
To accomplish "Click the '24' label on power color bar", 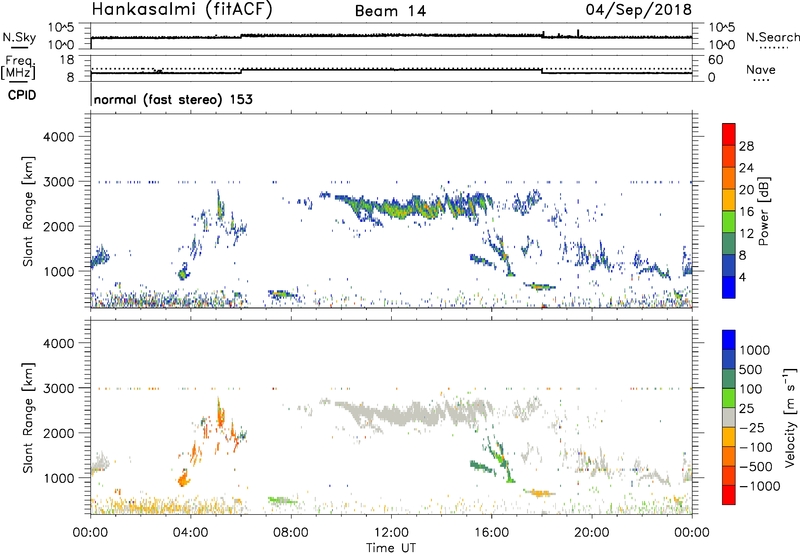I will pyautogui.click(x=746, y=168).
